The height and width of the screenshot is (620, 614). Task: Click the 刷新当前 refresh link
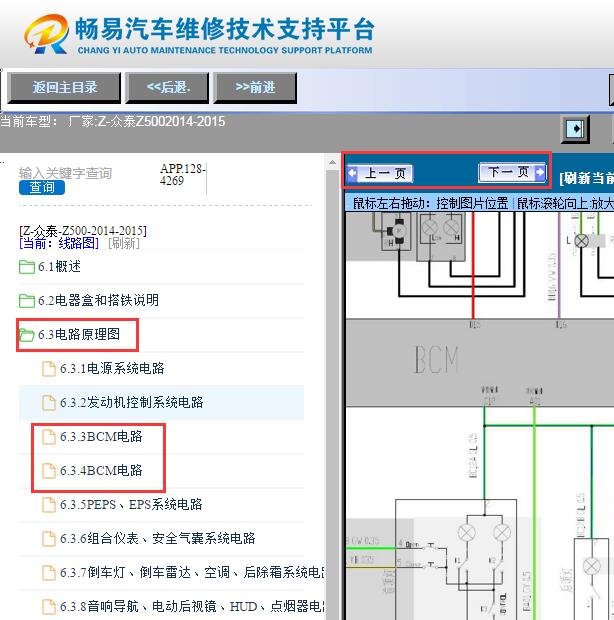(x=587, y=178)
